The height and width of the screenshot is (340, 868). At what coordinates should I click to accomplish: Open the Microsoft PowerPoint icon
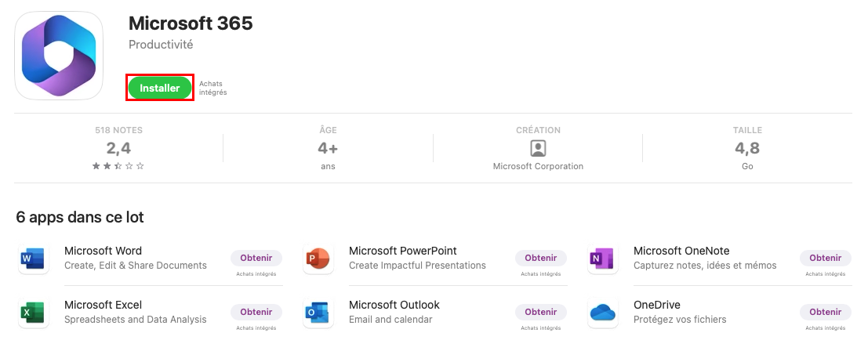click(318, 259)
